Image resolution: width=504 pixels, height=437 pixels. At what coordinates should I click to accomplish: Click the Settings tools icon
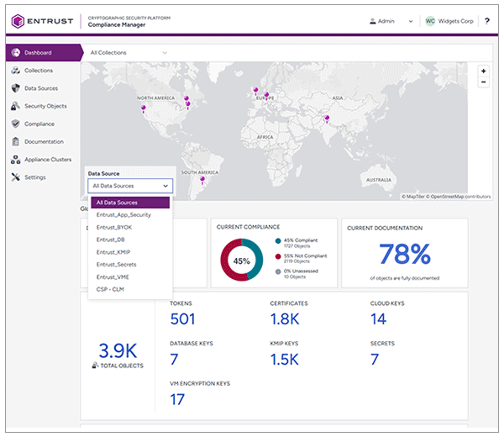[x=15, y=177]
